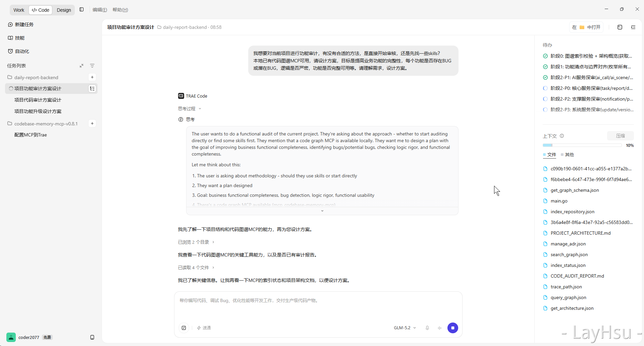The image size is (644, 346).
Task: Open the Skills book icon
Action: coord(10,38)
